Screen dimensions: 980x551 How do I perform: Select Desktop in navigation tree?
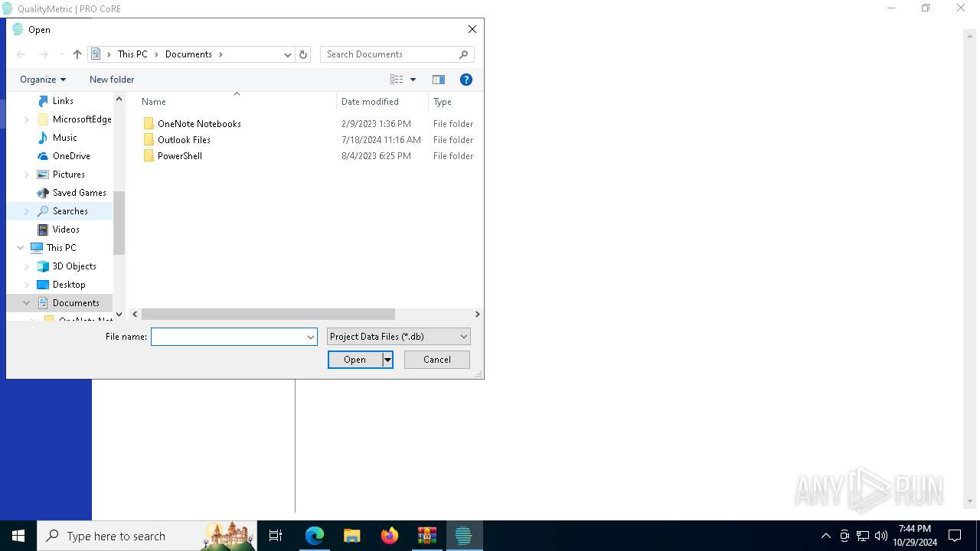pyautogui.click(x=69, y=285)
